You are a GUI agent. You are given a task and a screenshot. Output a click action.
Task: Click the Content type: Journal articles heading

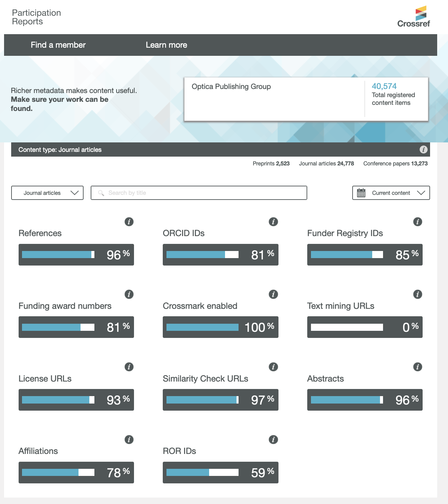[60, 150]
